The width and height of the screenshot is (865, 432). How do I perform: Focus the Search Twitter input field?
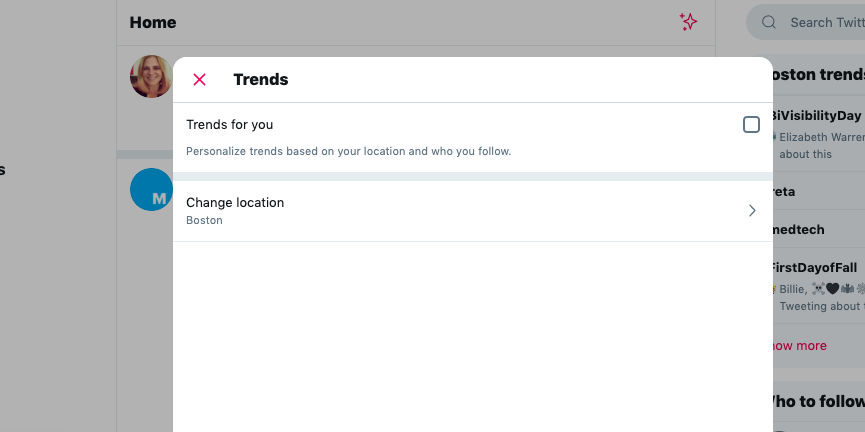pos(825,22)
